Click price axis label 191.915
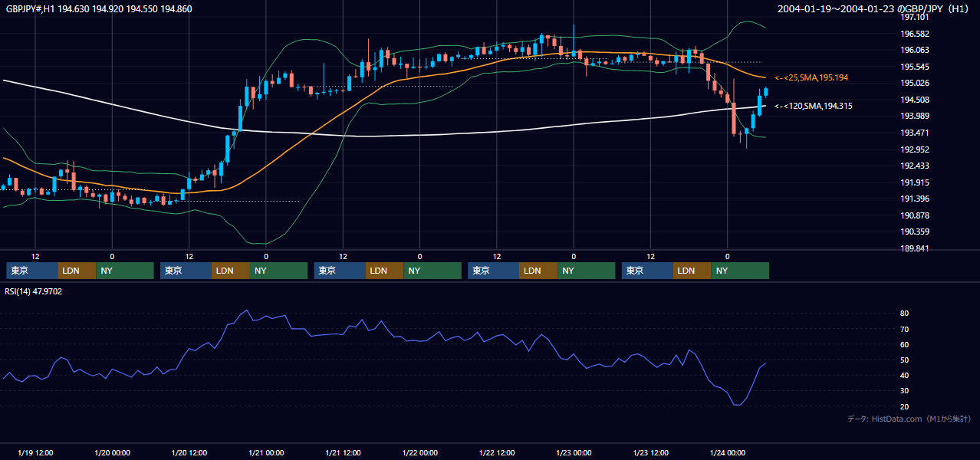Screen dimensions: 980x460 point(916,182)
